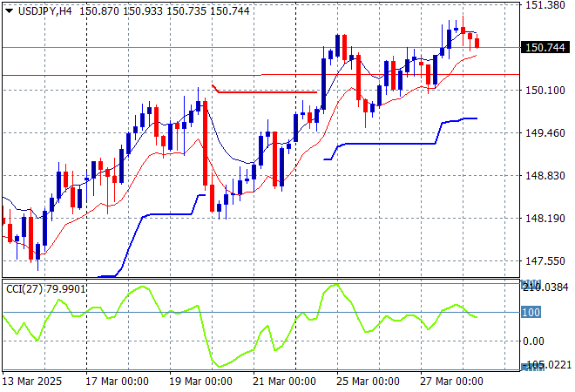Click the USDJPY,H4 symbol label
Viewport: 575px width, 392px height.
(45, 11)
